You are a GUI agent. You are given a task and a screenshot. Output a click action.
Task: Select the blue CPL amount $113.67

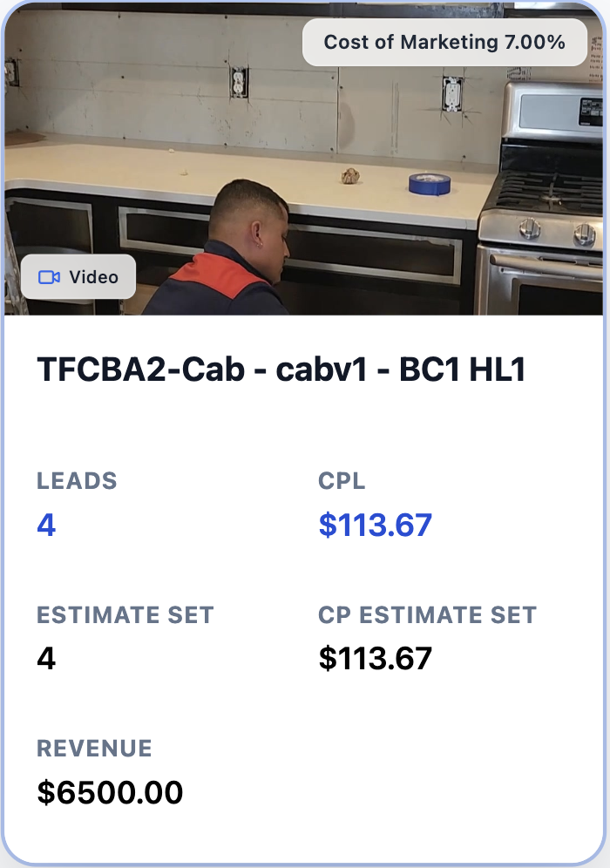375,526
